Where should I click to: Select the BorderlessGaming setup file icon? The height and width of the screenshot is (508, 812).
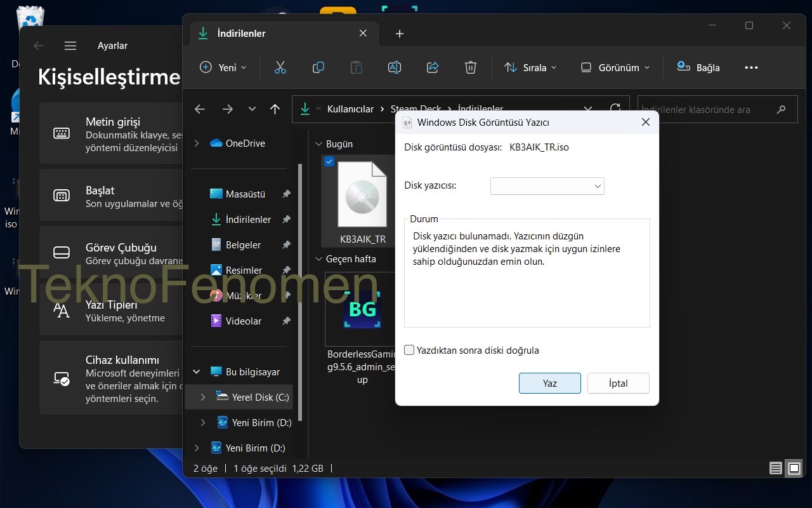coord(362,309)
